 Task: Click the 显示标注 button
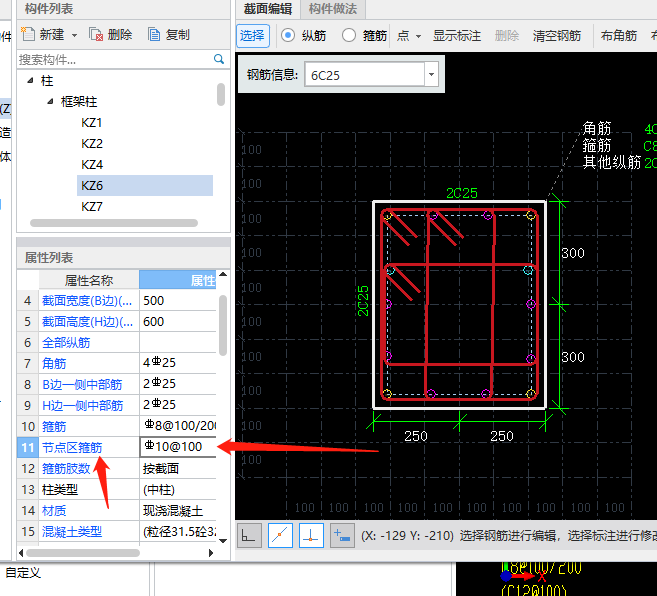[456, 36]
